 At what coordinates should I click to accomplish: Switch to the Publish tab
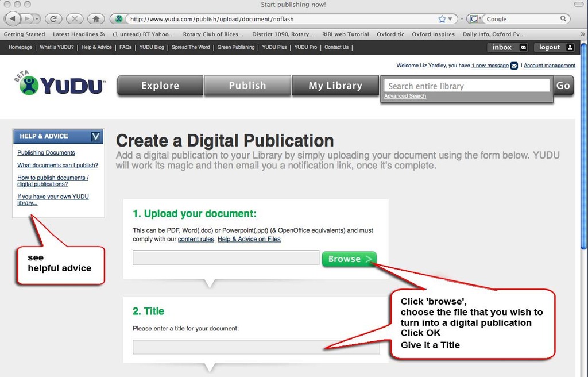click(x=247, y=86)
